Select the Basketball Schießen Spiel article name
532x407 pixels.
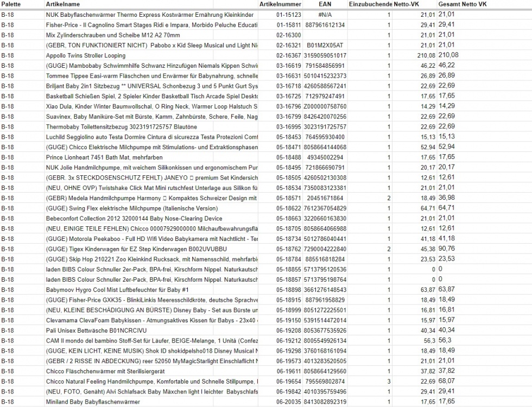(x=151, y=96)
